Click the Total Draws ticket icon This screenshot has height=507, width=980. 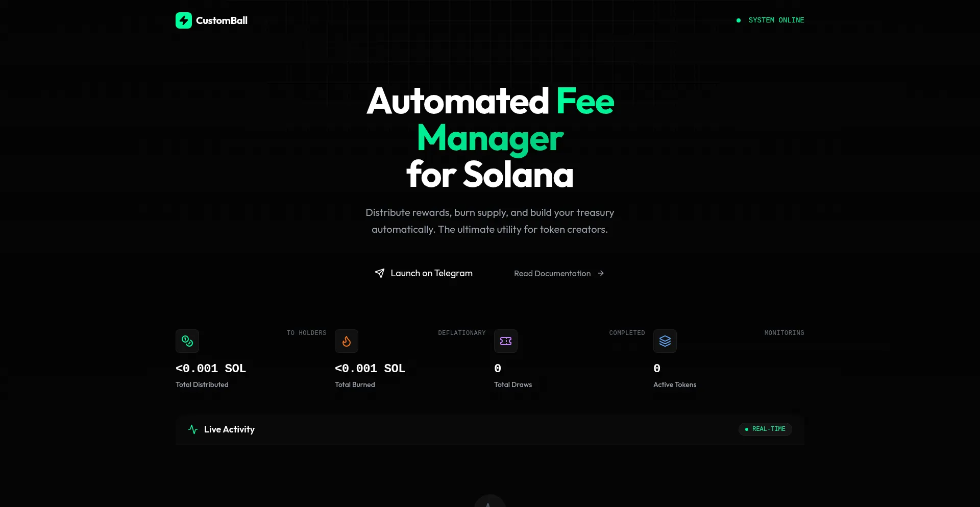point(506,341)
